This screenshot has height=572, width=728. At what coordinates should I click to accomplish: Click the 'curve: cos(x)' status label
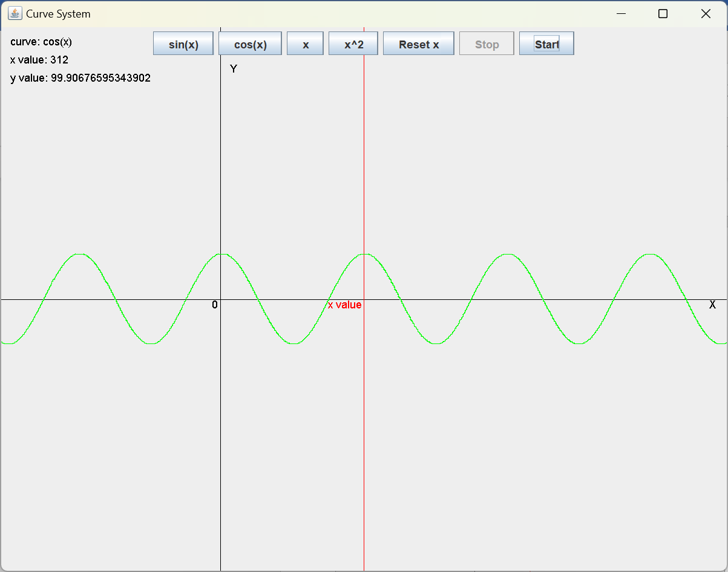pos(41,42)
